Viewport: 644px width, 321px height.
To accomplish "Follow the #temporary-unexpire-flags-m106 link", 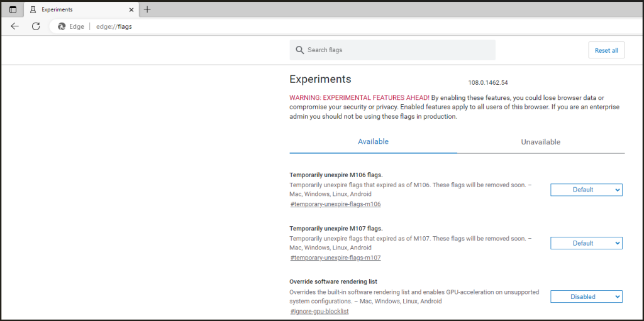I will pos(335,204).
